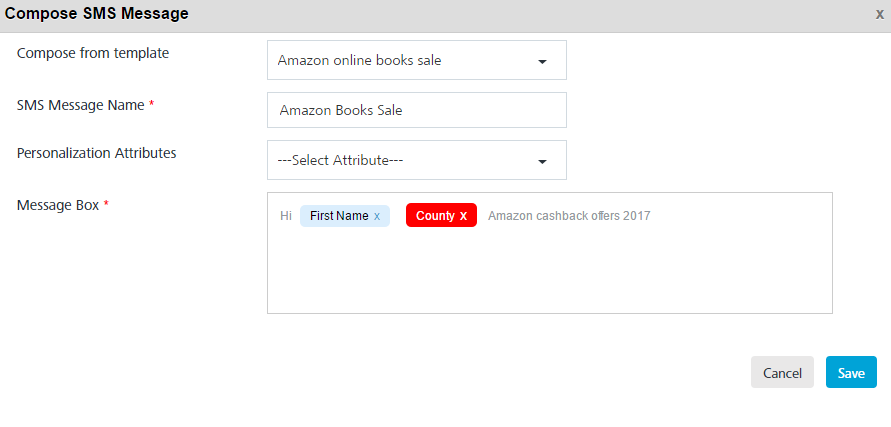Viewport: 891px width, 427px height.
Task: Click the Hi greeting text in message
Action: point(286,216)
